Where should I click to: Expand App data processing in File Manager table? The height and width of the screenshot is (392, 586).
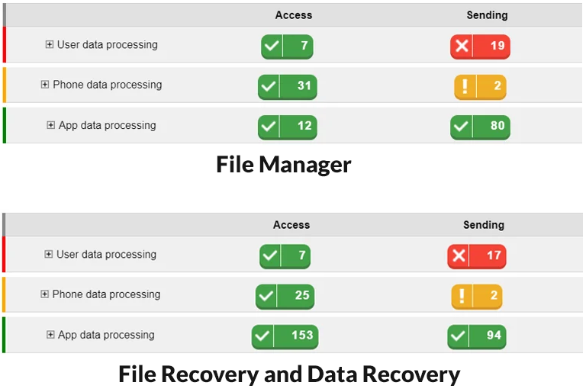pos(51,125)
